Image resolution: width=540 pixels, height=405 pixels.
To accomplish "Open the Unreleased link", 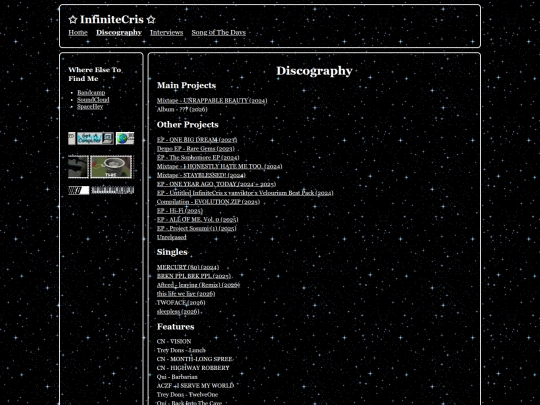I will pyautogui.click(x=172, y=237).
